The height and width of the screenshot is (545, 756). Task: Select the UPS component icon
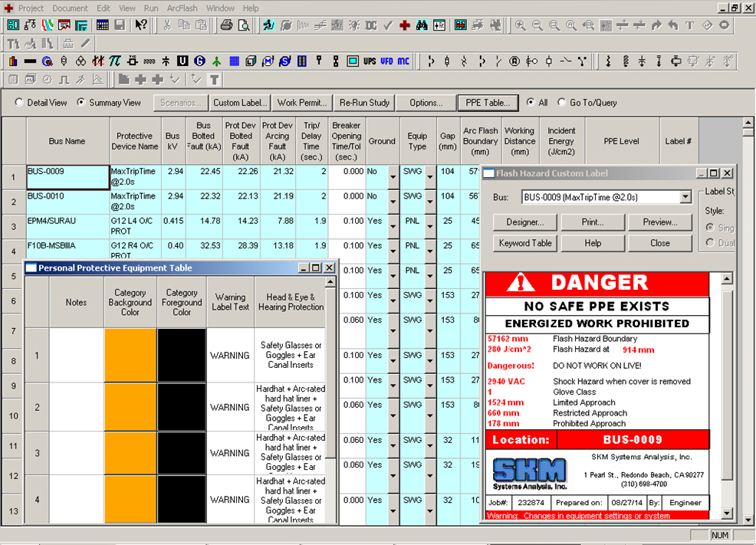pos(370,61)
